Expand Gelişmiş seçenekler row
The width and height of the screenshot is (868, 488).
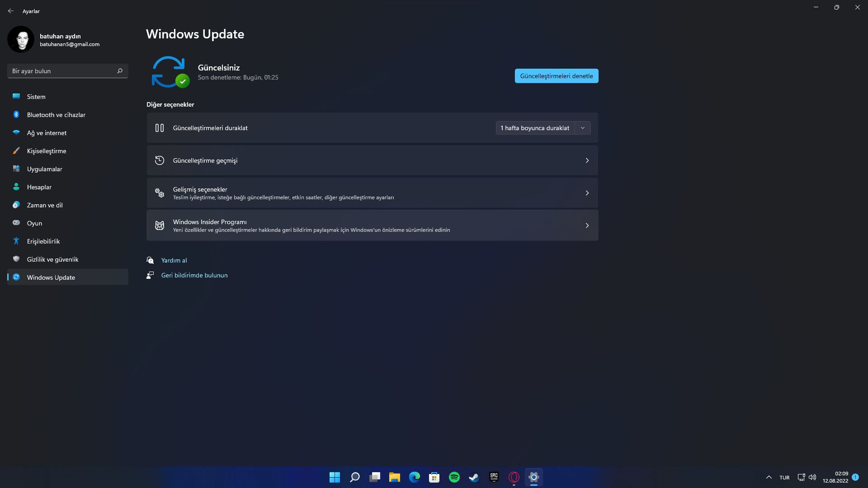372,193
